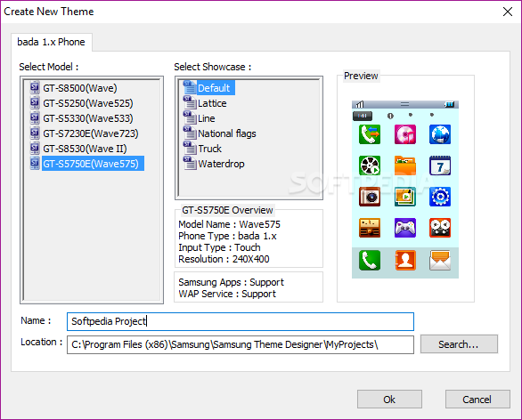The image size is (522, 420).
Task: Click the Lattice showcase document icon
Action: (190, 102)
